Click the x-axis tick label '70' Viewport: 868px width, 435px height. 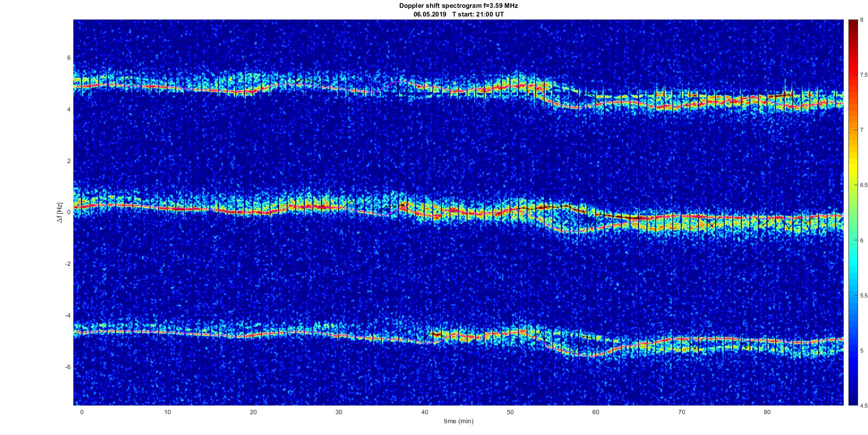click(x=681, y=412)
